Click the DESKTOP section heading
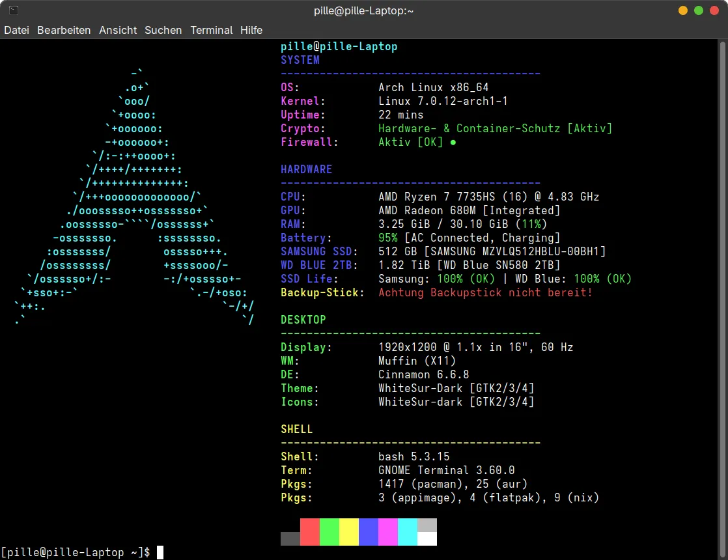The image size is (728, 560). pos(303,320)
